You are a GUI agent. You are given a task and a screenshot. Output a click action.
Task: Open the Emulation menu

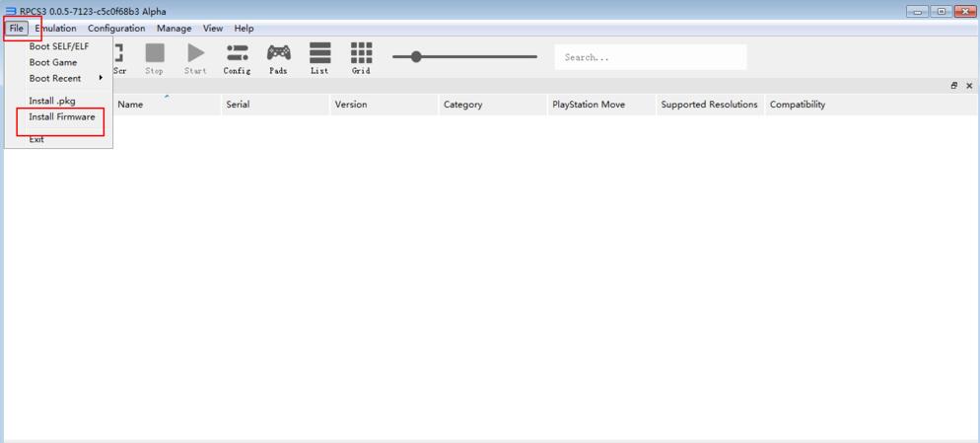55,29
